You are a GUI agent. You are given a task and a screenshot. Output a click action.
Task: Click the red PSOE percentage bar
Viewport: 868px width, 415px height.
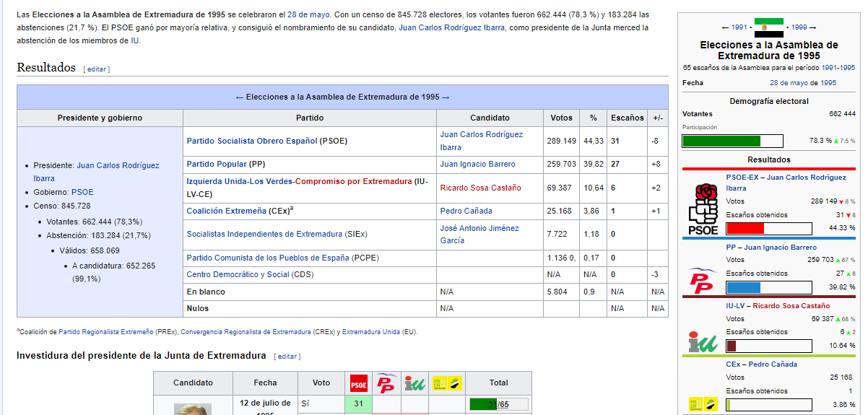tap(745, 228)
